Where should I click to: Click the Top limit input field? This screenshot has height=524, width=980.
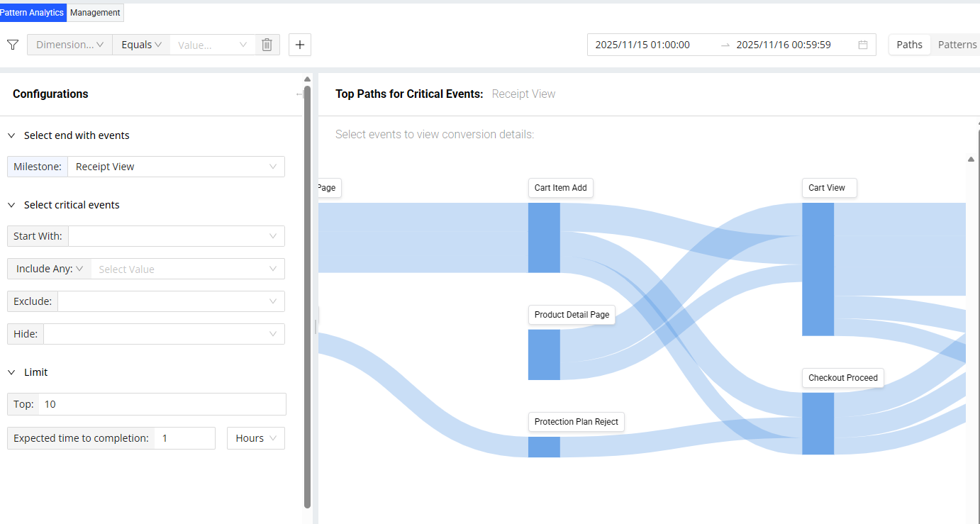click(x=162, y=404)
